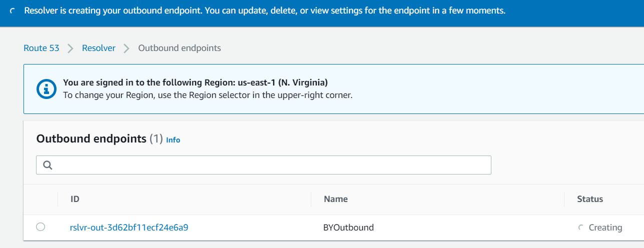644x248 pixels.
Task: Click the Outbound endpoints breadcrumb item
Action: (x=180, y=48)
